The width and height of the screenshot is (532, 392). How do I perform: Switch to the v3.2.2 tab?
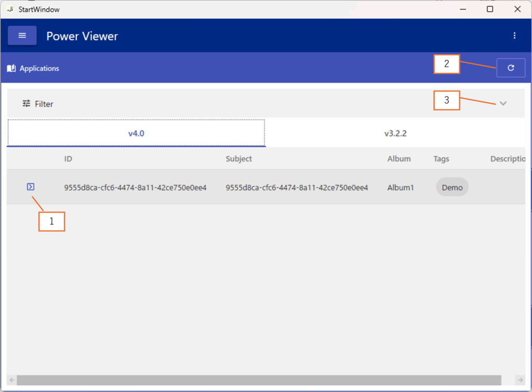[x=395, y=133]
